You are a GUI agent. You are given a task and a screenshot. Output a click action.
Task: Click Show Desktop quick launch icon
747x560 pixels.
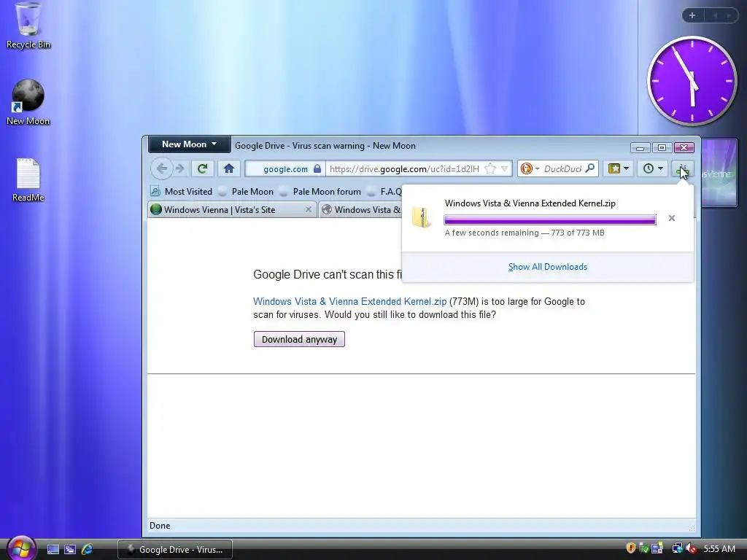(53, 550)
